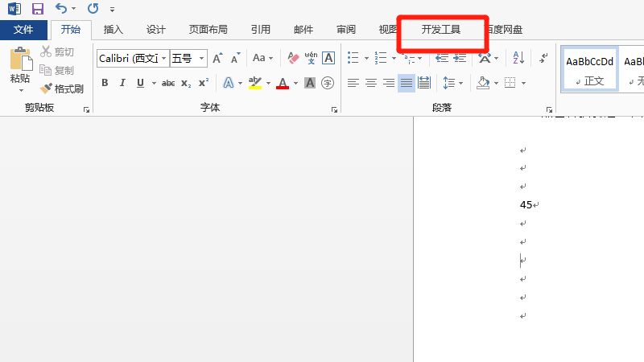The image size is (644, 362).
Task: Open the font size (五号) dropdown
Action: pyautogui.click(x=201, y=58)
